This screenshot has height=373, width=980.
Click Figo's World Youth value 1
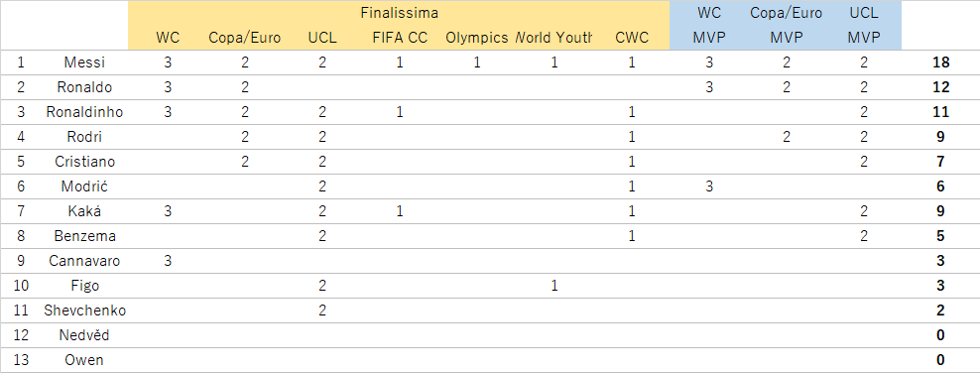[x=553, y=286]
